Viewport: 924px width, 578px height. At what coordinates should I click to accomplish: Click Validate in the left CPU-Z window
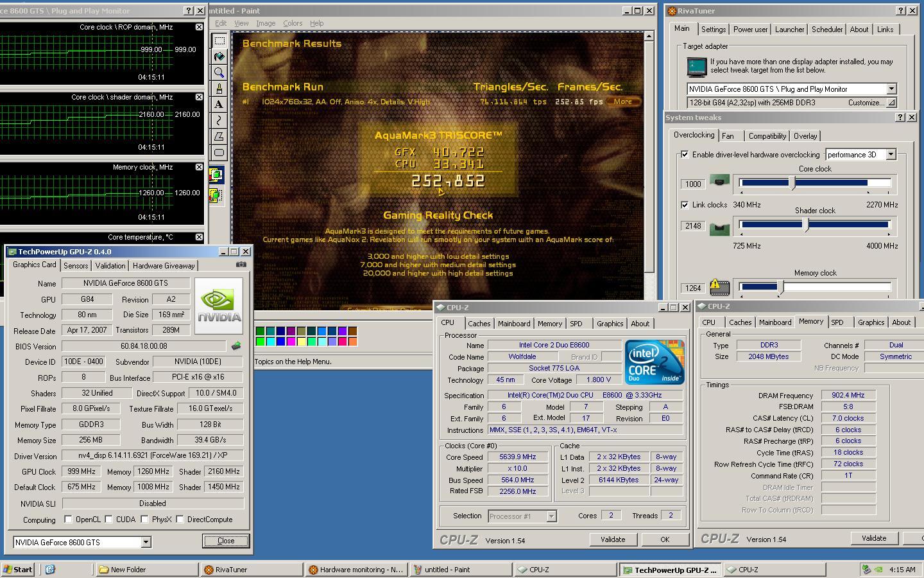(x=613, y=539)
